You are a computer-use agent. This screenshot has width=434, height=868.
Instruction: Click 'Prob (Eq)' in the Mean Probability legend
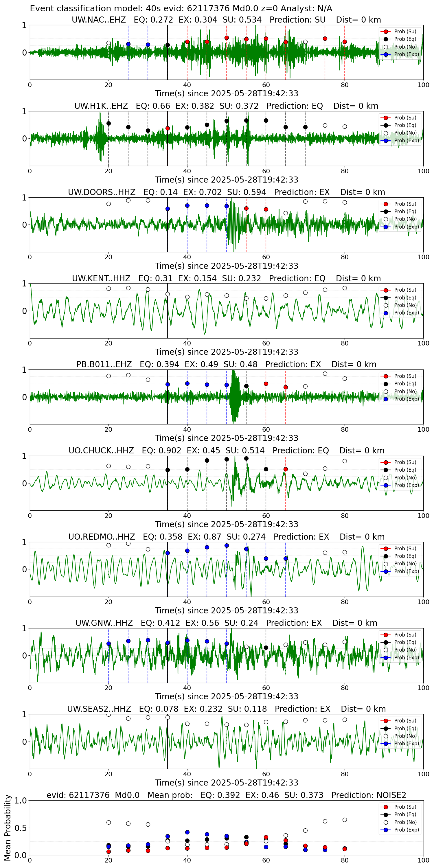point(405,814)
